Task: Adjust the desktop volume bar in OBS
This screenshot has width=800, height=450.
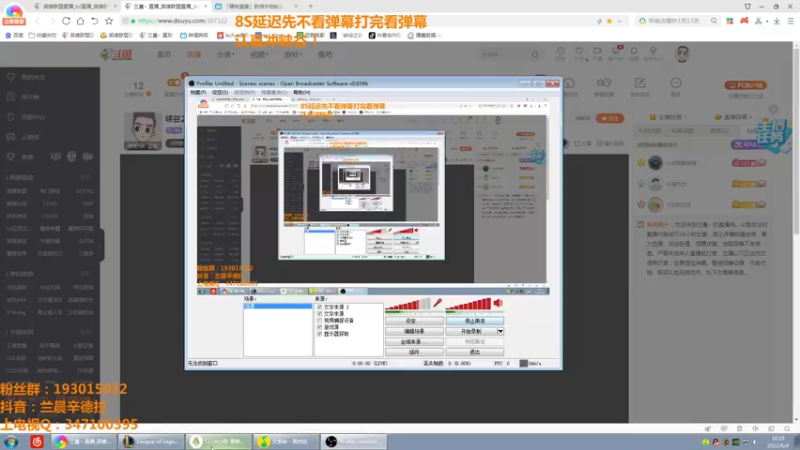Action: click(468, 305)
